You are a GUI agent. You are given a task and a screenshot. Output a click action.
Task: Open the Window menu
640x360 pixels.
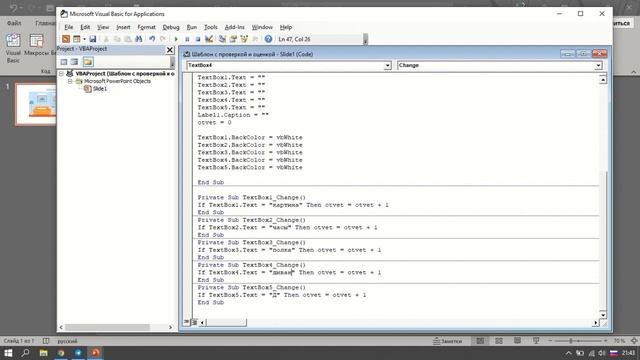[262, 27]
